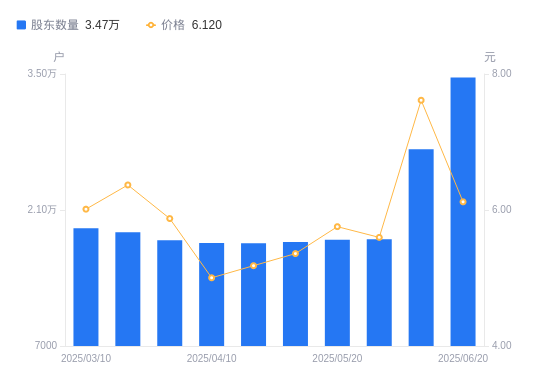This screenshot has width=550, height=381.
Task: Toggle the blue 股东数量 legend square
Action: [x=21, y=25]
